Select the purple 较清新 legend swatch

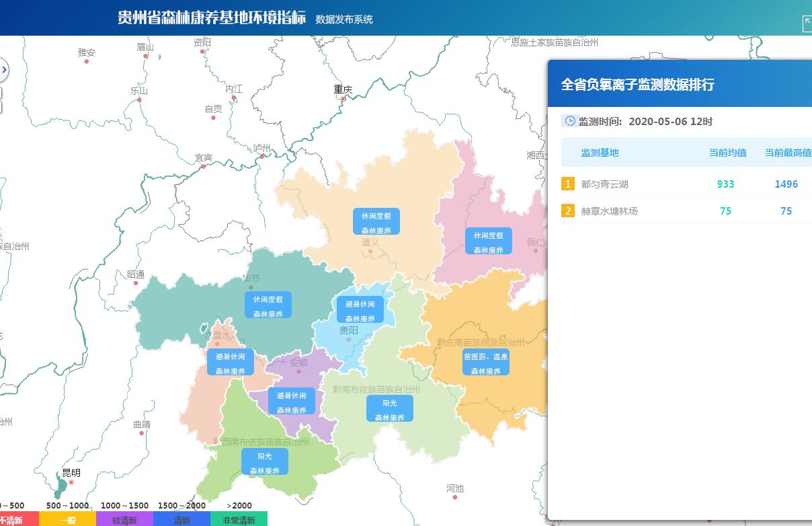pyautogui.click(x=124, y=519)
